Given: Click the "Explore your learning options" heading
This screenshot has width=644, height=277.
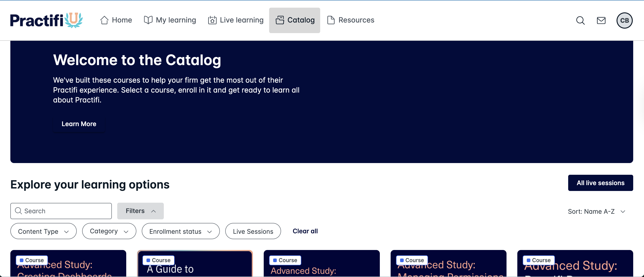Looking at the screenshot, I should click(x=90, y=185).
